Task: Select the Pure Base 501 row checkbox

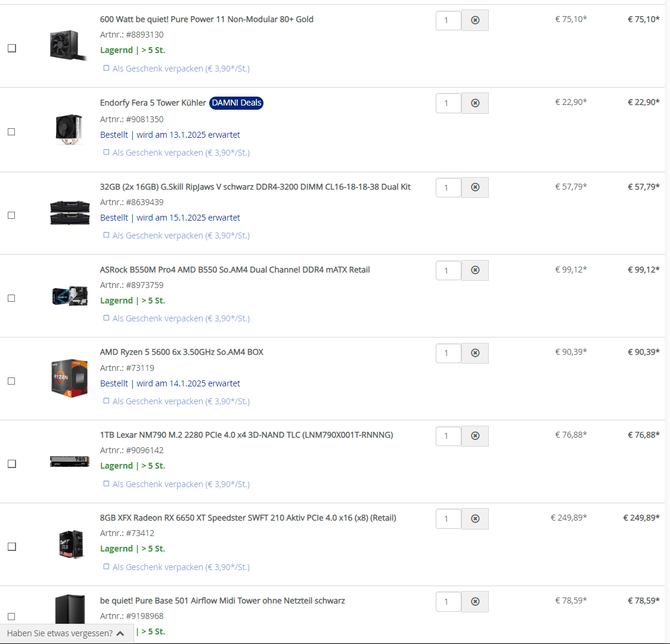Action: click(11, 617)
